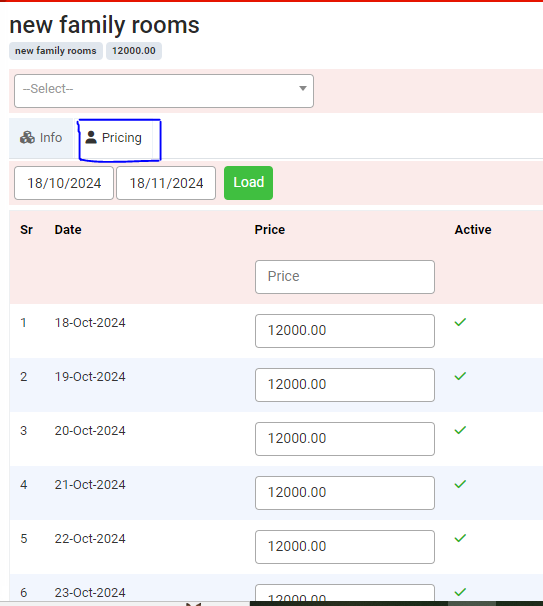Toggle active checkmark for 21-Oct-2024 row
This screenshot has height=606, width=543.
coord(460,484)
